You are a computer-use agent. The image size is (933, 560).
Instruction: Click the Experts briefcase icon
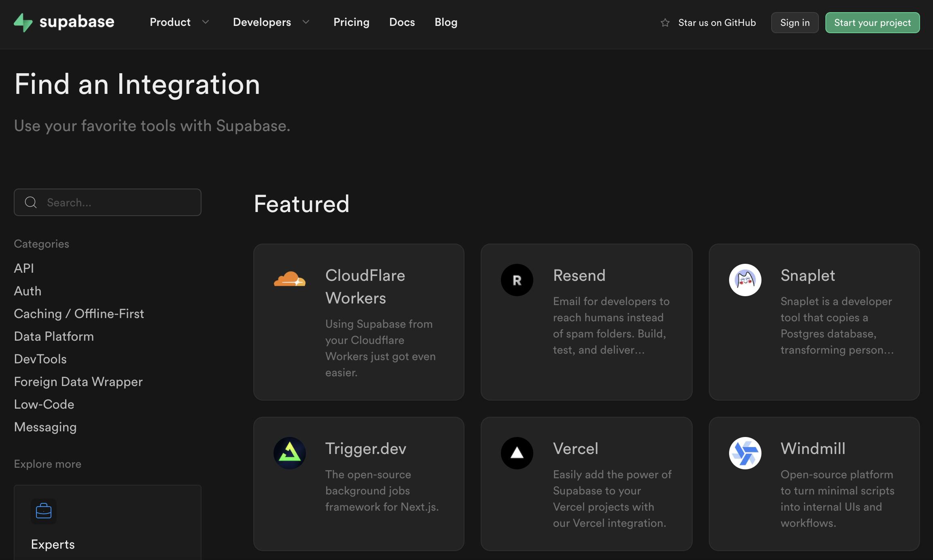click(x=44, y=511)
